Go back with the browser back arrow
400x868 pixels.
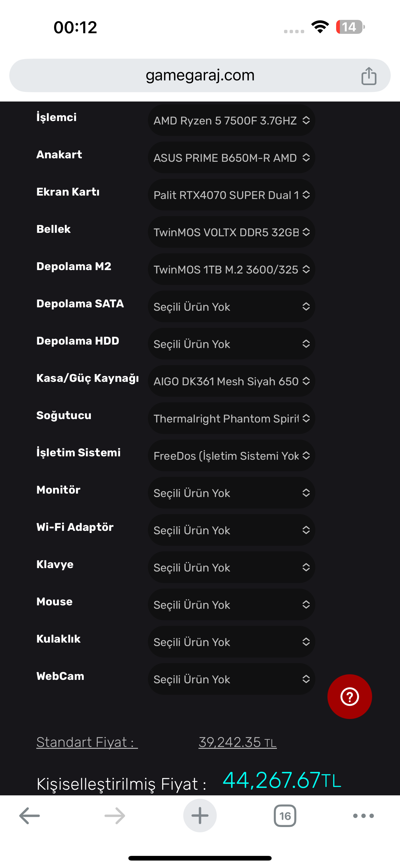(30, 816)
